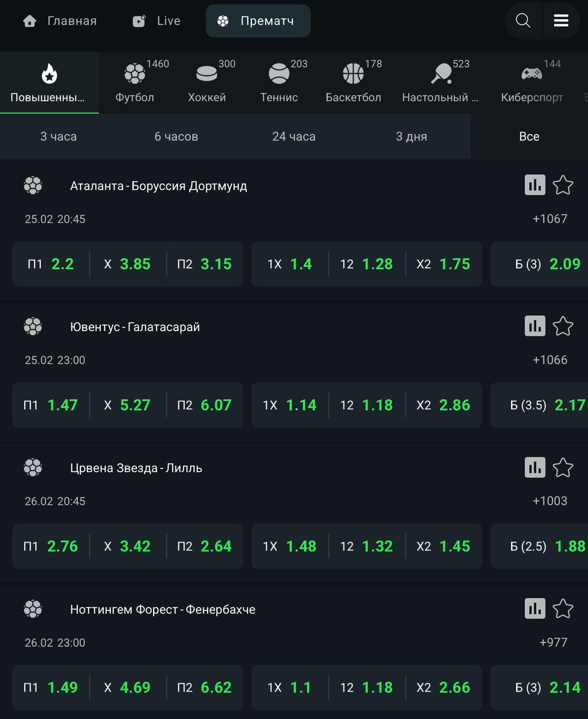
Task: Open statistics for Аталанта - Боруссия Дортмунд
Action: [535, 185]
